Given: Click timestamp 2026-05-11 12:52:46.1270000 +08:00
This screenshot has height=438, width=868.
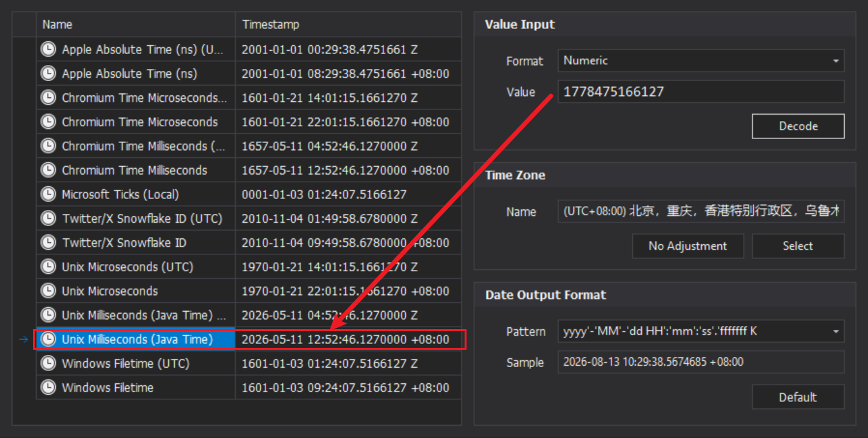Looking at the screenshot, I should [345, 339].
